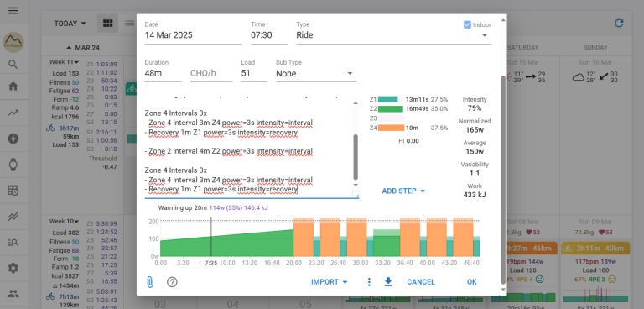Open the TODAY dropdown

click(70, 24)
